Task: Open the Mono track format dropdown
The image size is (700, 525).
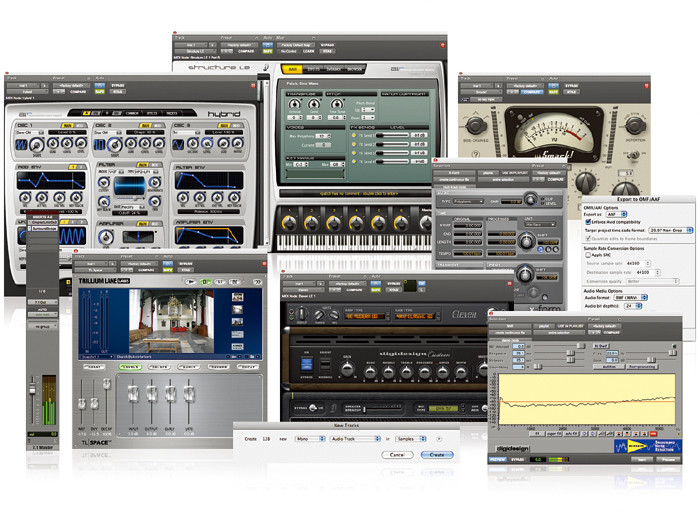Action: coord(310,439)
